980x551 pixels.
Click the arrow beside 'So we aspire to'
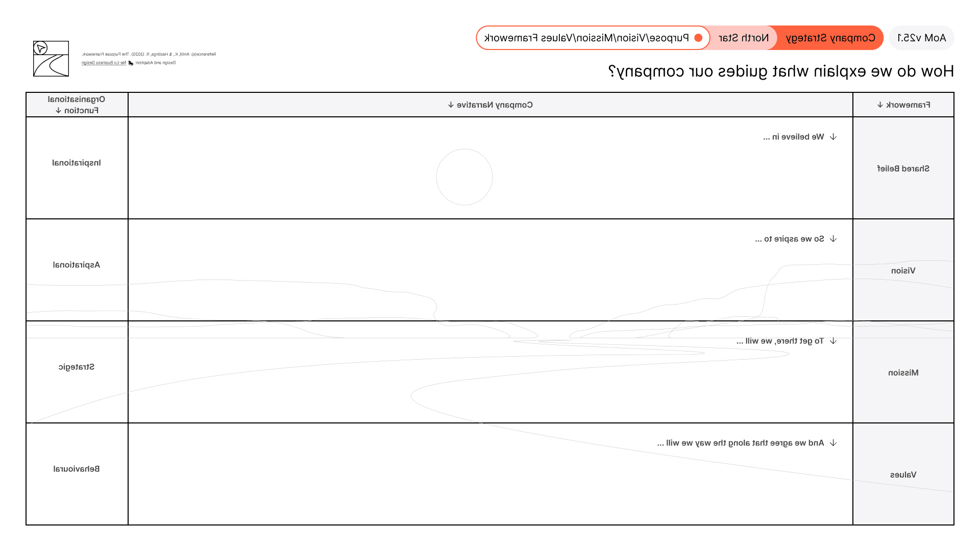(833, 239)
